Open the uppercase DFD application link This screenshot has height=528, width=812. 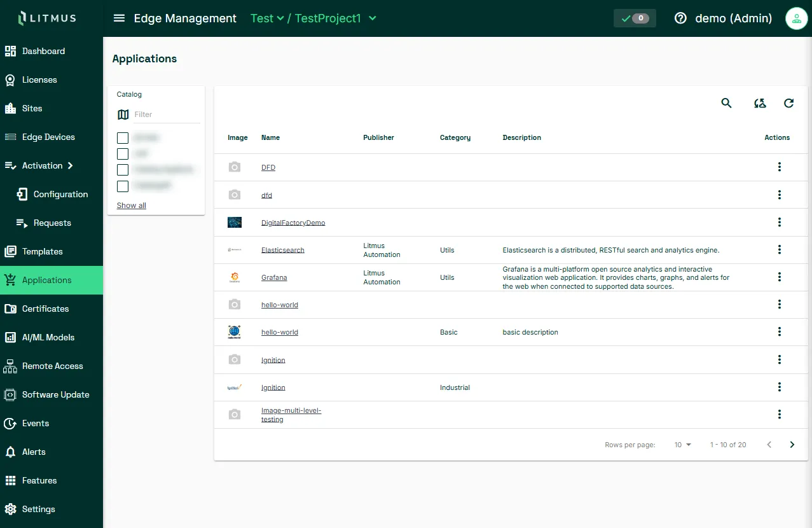point(268,167)
